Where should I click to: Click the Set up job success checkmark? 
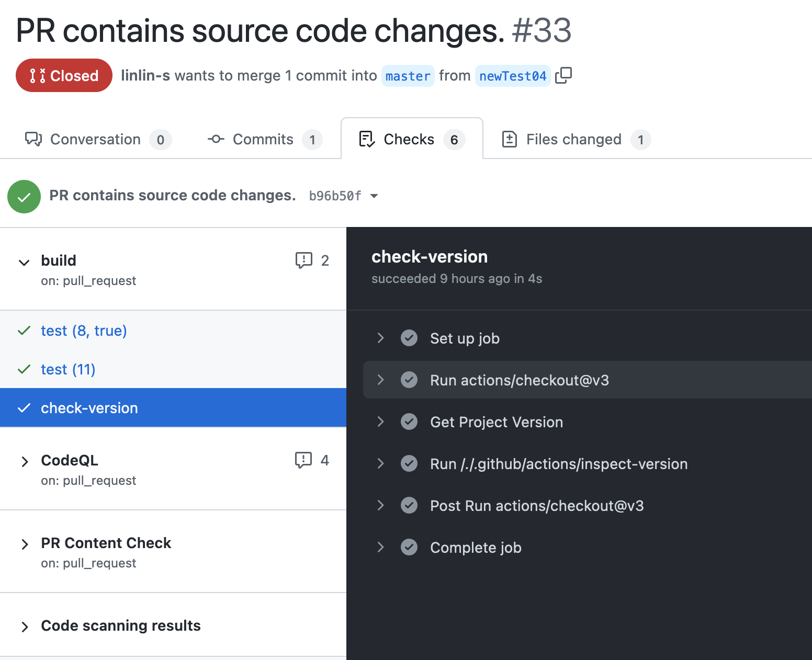click(409, 338)
